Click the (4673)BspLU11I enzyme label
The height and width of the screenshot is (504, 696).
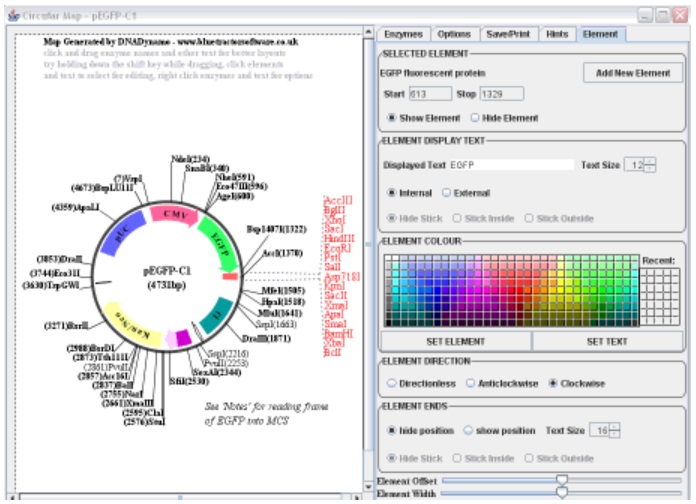tap(103, 188)
